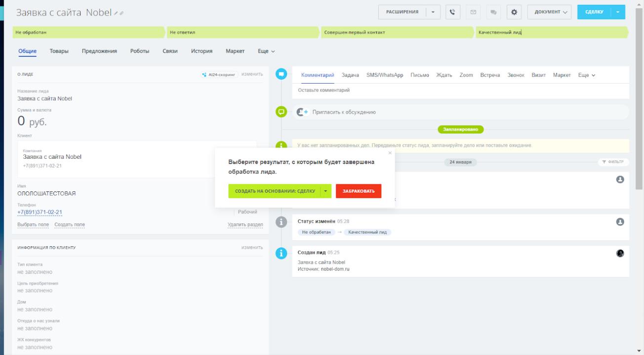Click the blue comment timeline icon
The image size is (644, 355).
(282, 74)
